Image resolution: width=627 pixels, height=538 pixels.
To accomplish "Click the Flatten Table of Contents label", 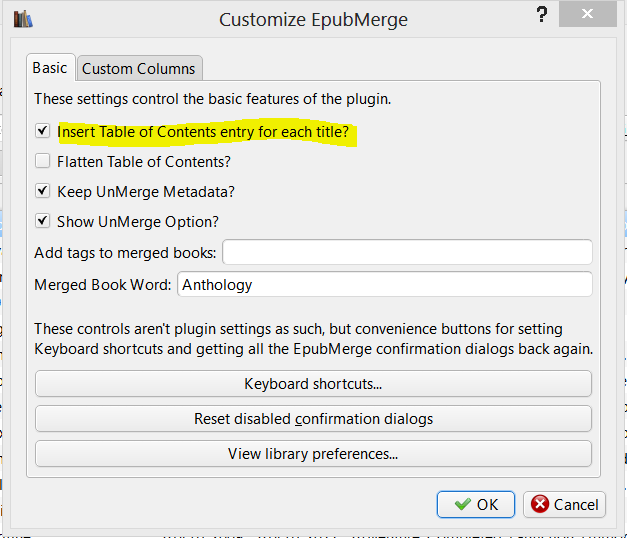I will 144,161.
